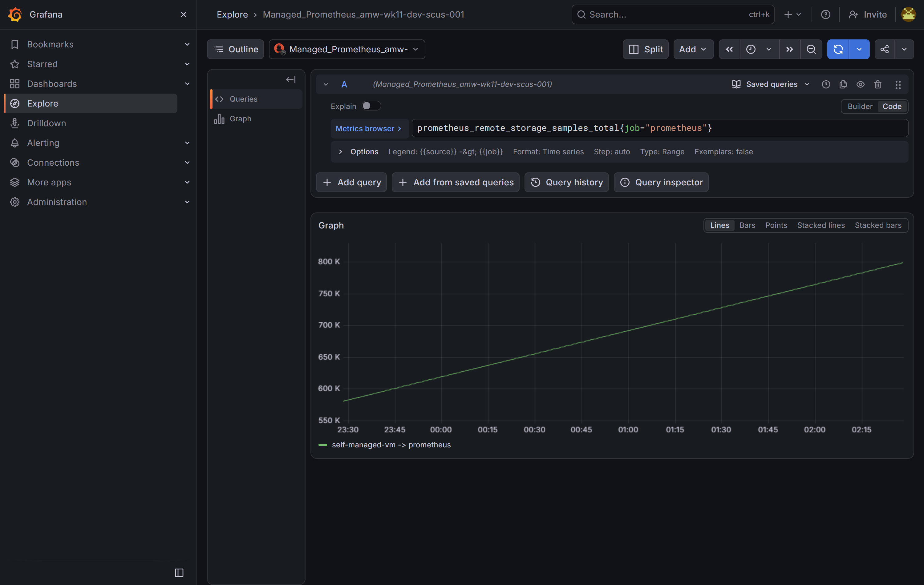Close the Grafana navigation menu
The image size is (924, 585).
pyautogui.click(x=184, y=14)
